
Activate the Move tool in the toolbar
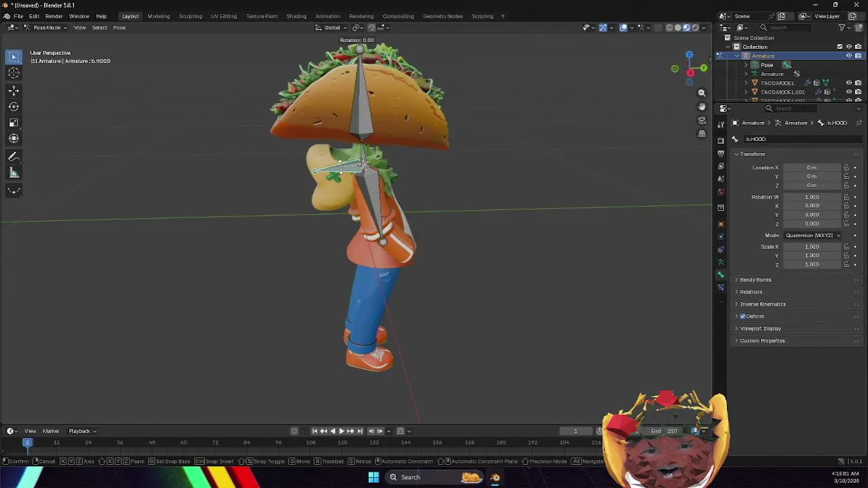[14, 90]
